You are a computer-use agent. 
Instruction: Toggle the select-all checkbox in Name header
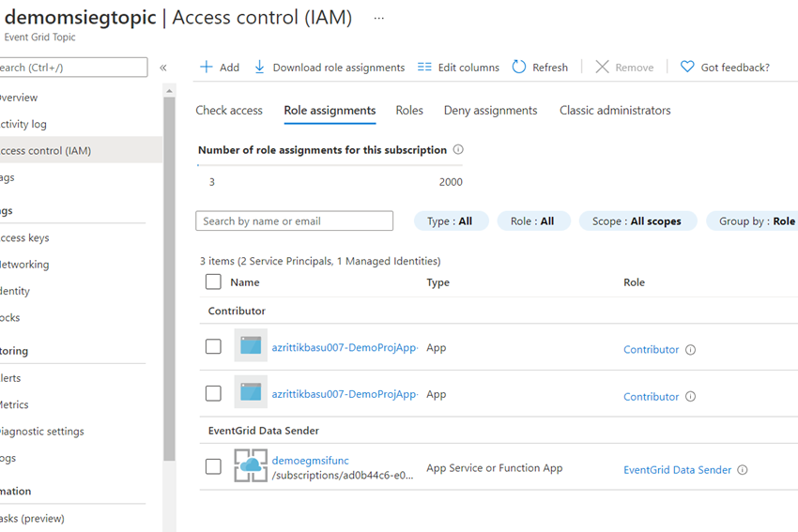pyautogui.click(x=213, y=282)
